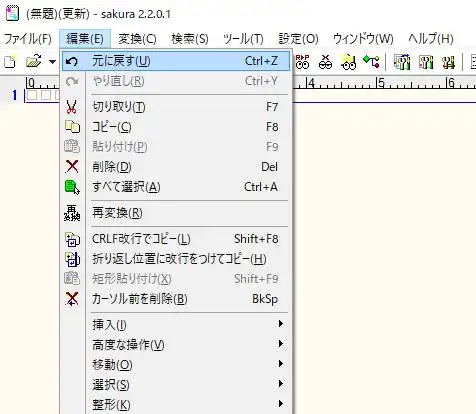Click the sakura notepad icon in title bar
The width and height of the screenshot is (476, 414).
(13, 14)
